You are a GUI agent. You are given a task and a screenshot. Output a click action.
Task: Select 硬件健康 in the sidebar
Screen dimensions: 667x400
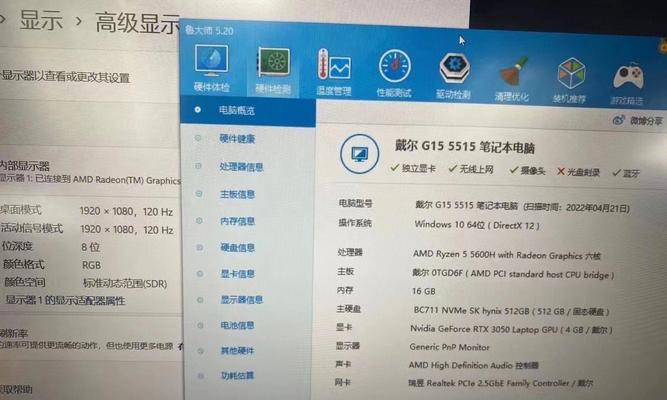pyautogui.click(x=237, y=139)
